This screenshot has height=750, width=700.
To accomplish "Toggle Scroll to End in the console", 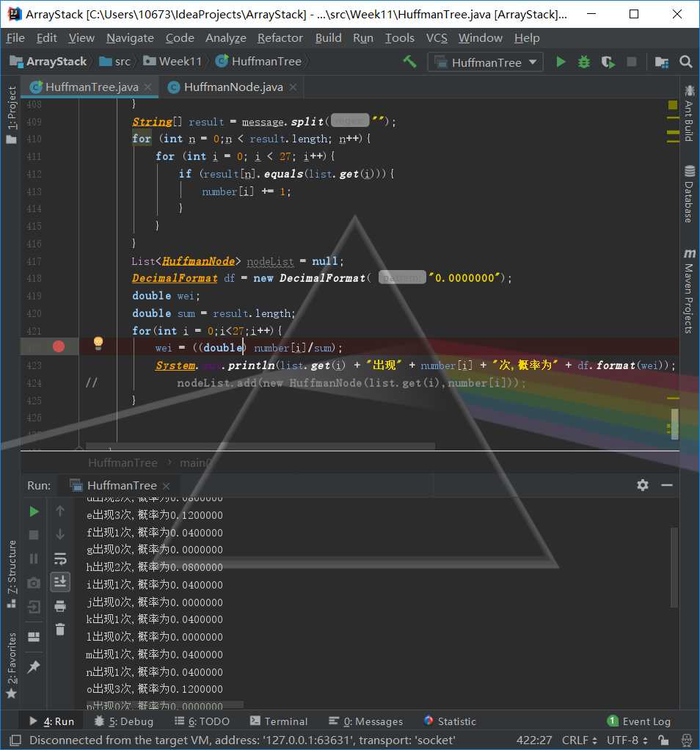I will click(60, 582).
